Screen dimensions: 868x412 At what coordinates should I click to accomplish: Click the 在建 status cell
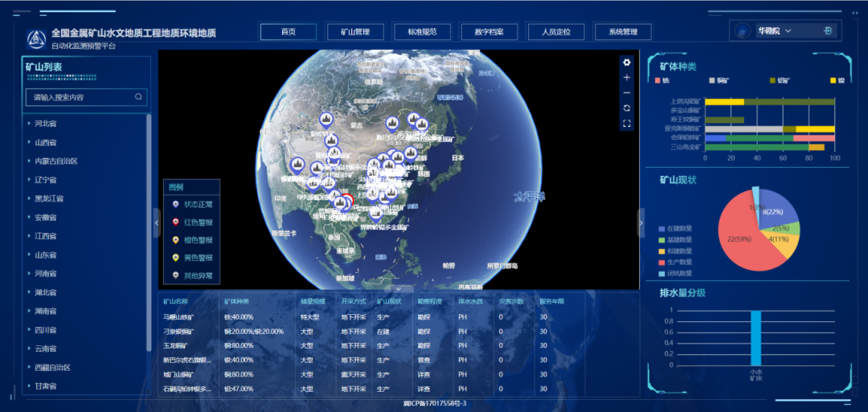tap(383, 331)
